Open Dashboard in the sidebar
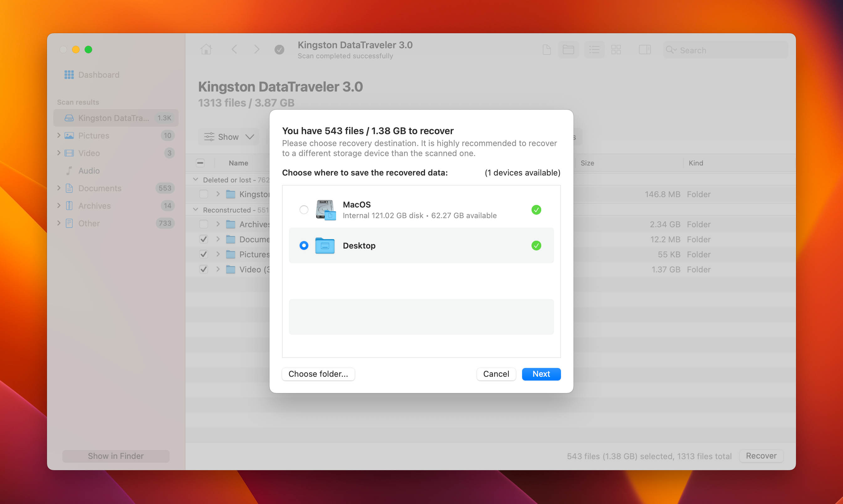This screenshot has width=843, height=504. point(92,75)
